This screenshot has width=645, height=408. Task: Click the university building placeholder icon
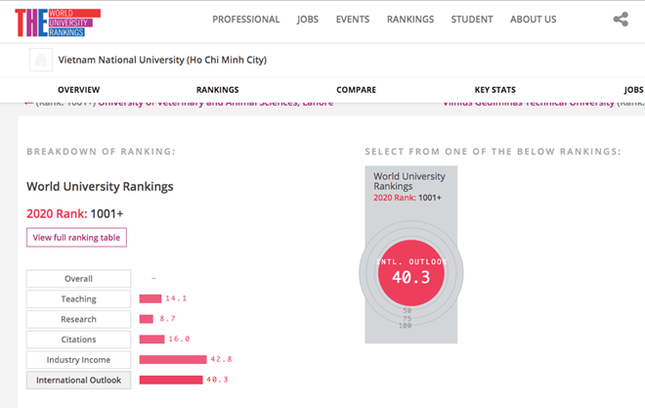click(x=41, y=60)
